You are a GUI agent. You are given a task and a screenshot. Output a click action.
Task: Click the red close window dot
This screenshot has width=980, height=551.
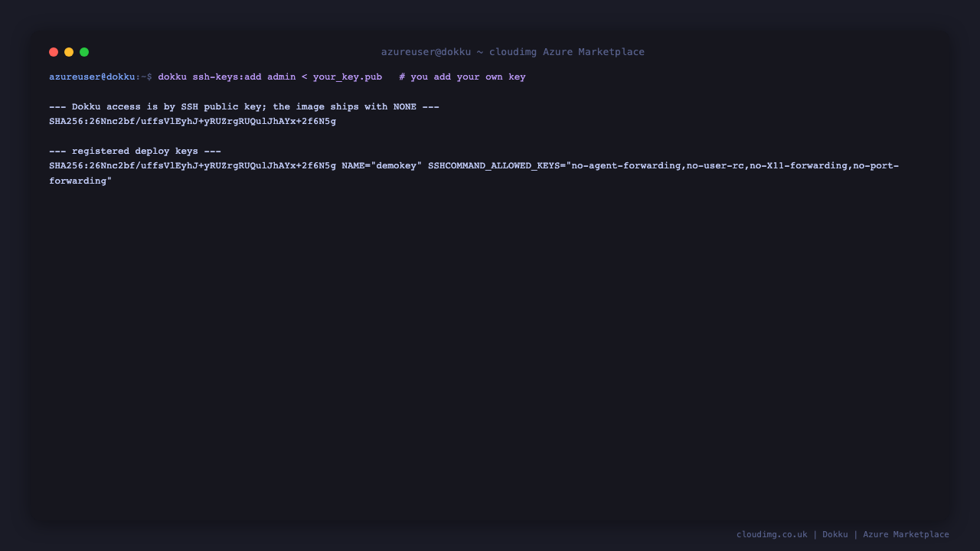click(54, 52)
